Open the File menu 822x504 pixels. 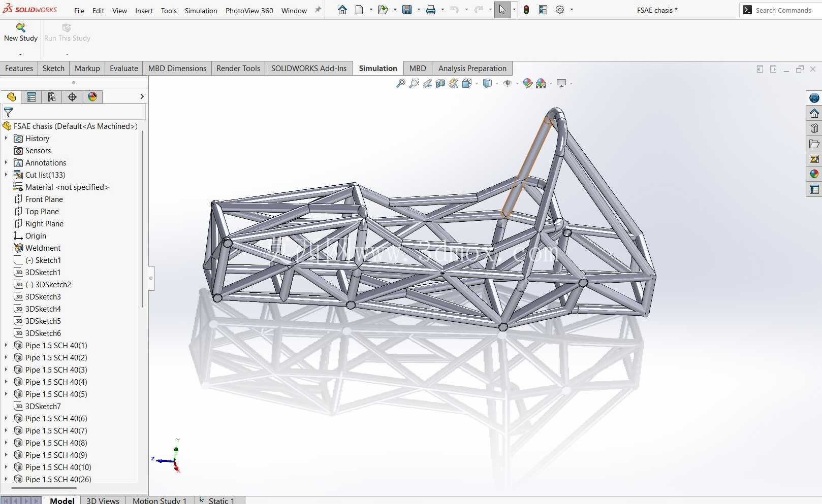(x=79, y=11)
